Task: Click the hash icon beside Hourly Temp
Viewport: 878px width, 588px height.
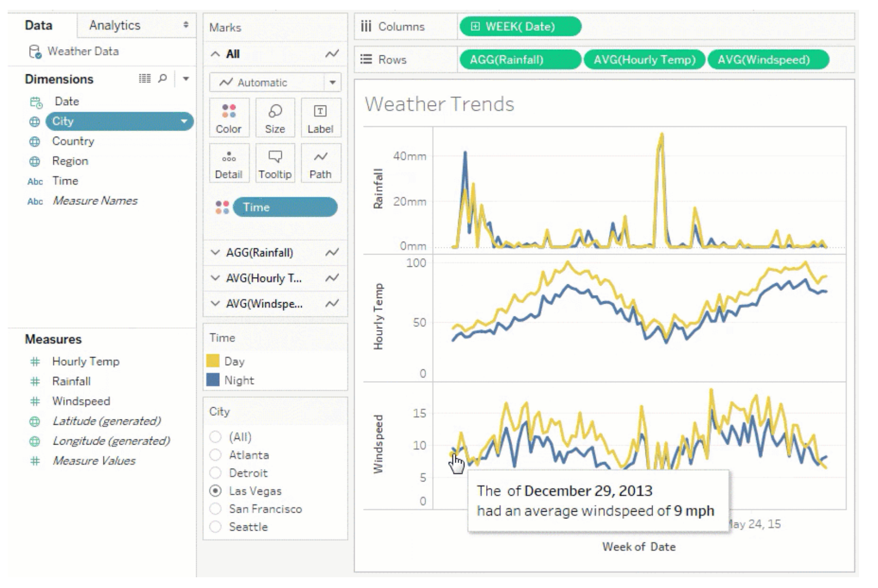Action: 35,362
